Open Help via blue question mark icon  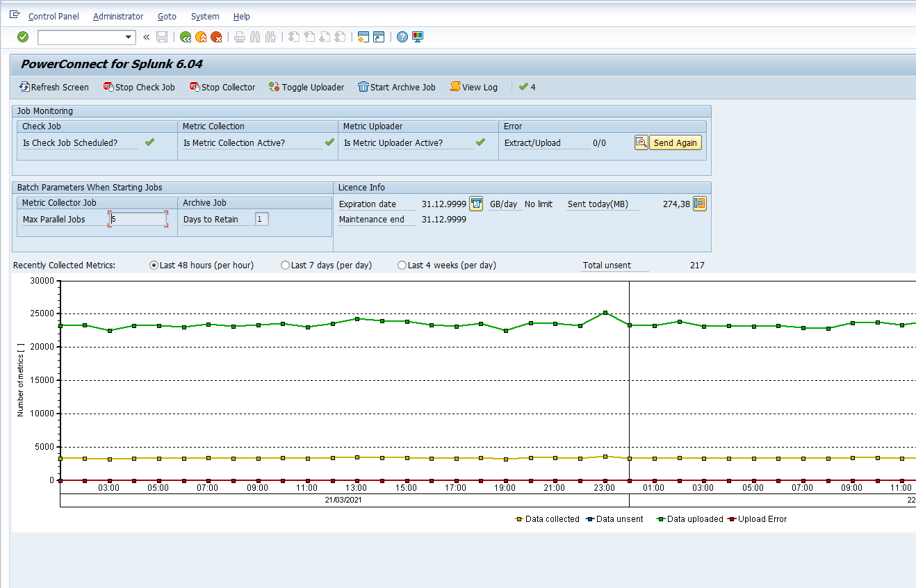[402, 37]
